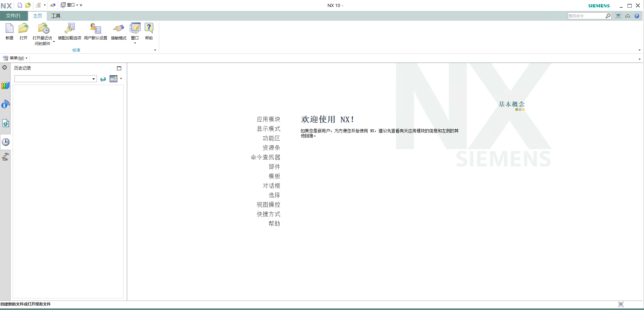The height and width of the screenshot is (310, 644).
Task: Open the quick-access 窗口 dropdown arrow
Action: pos(77,5)
